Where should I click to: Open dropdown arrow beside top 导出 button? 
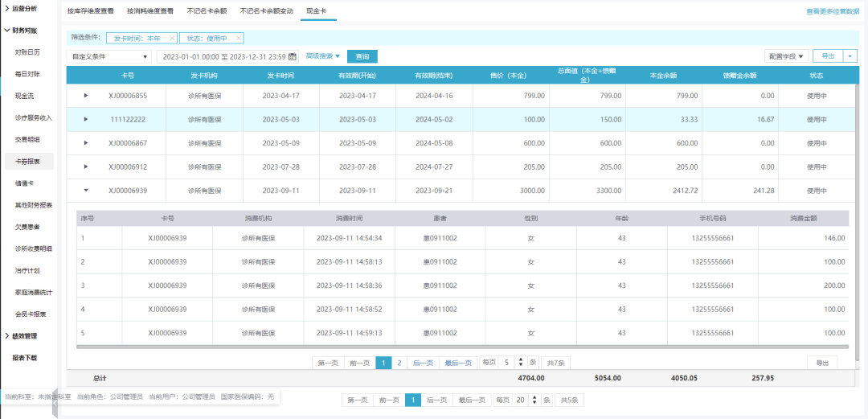(850, 56)
